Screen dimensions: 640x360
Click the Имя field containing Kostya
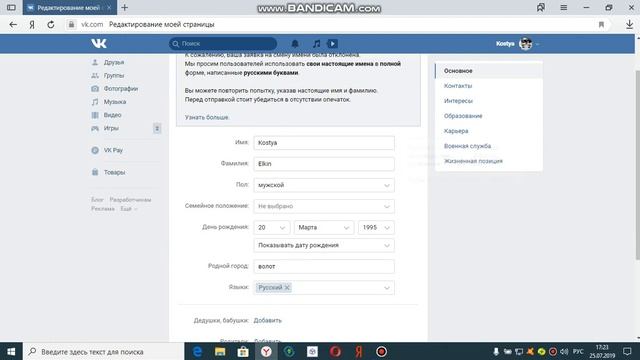(x=324, y=143)
